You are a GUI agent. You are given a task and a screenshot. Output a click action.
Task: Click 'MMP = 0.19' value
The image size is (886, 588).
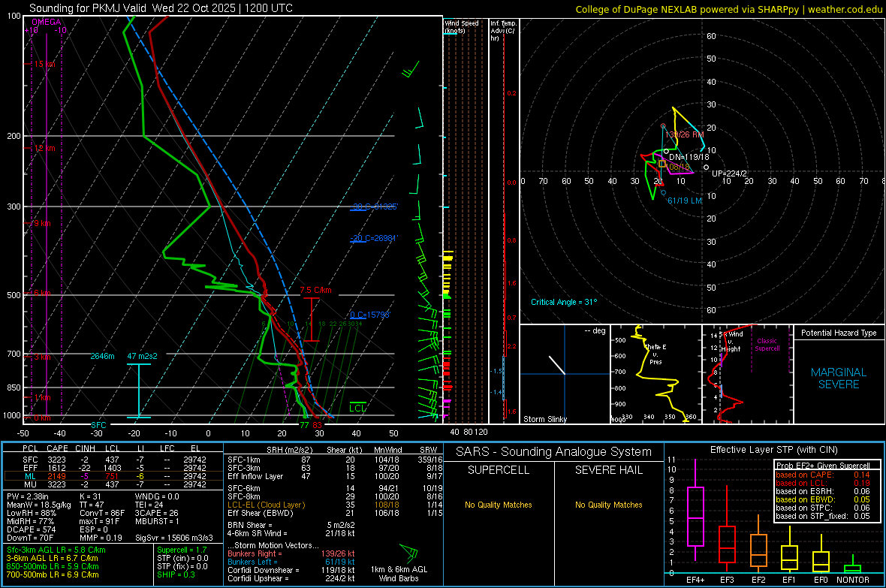[101, 538]
